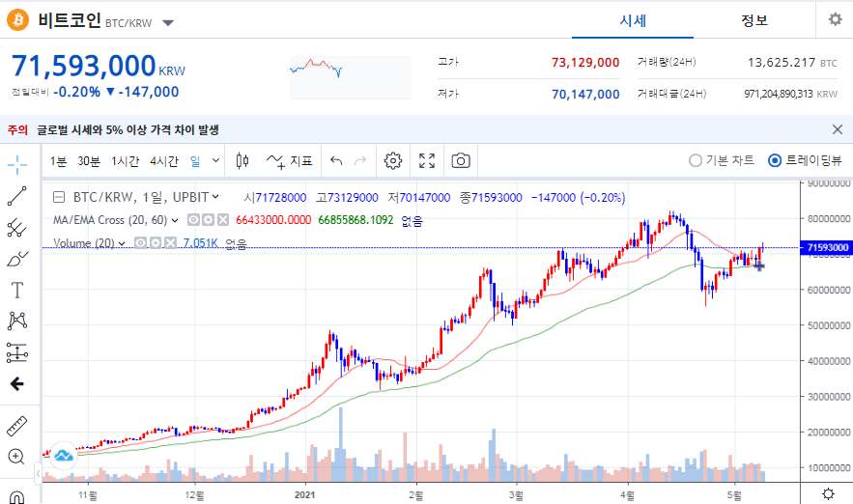
Task: Expand the left toolbar collapse handle
Action: [38, 473]
